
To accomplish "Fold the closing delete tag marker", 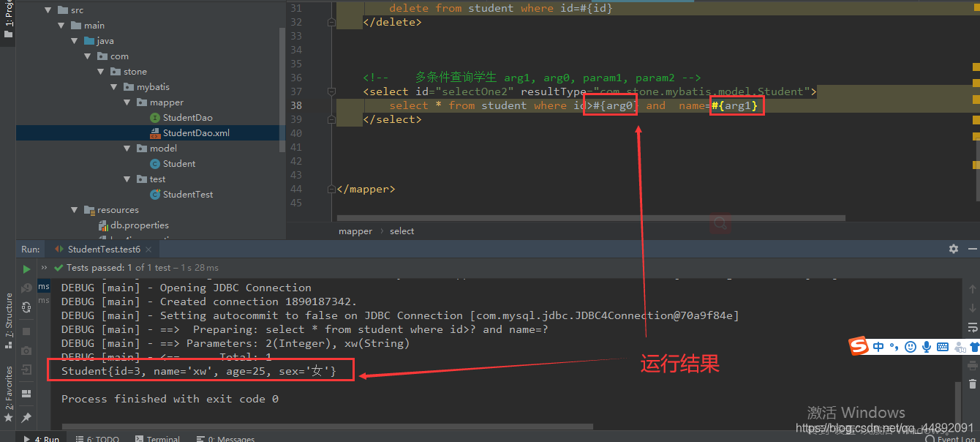I will point(332,22).
